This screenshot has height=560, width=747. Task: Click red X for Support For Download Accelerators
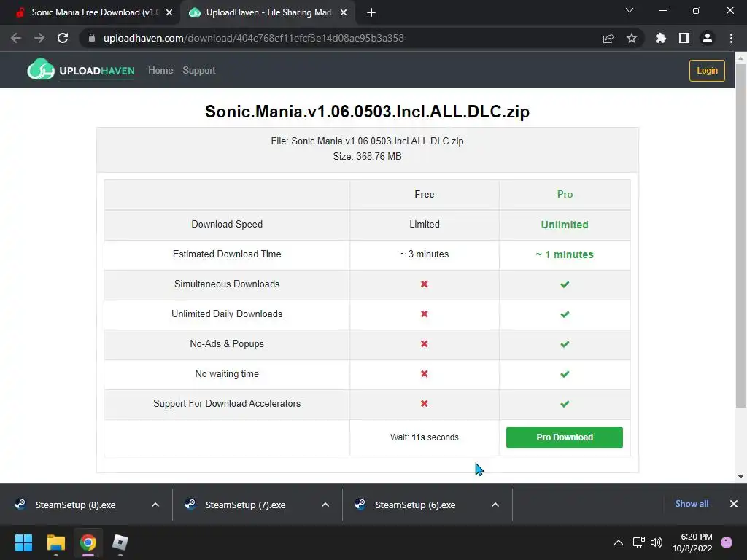pos(425,404)
